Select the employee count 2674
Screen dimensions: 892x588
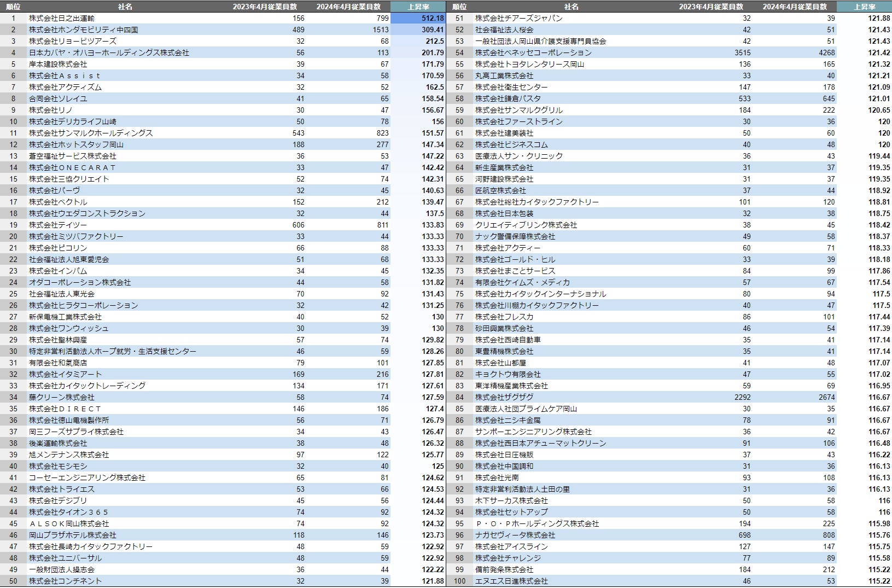pyautogui.click(x=827, y=397)
